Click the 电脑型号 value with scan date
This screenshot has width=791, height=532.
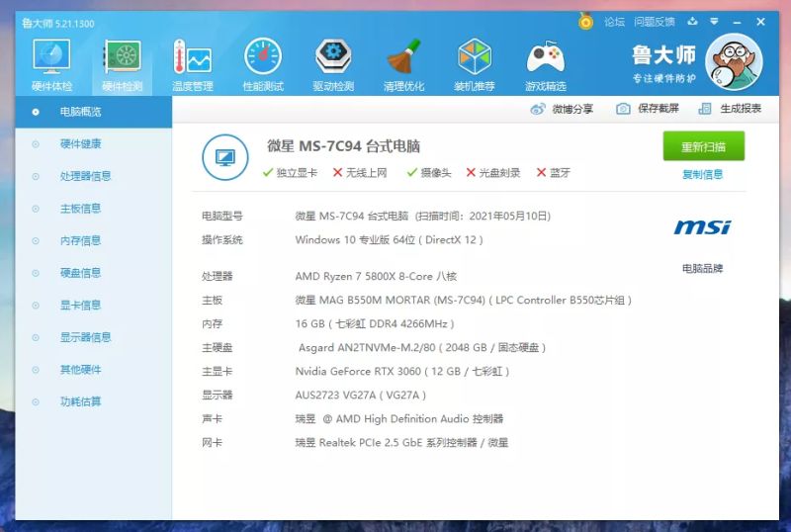(x=423, y=216)
